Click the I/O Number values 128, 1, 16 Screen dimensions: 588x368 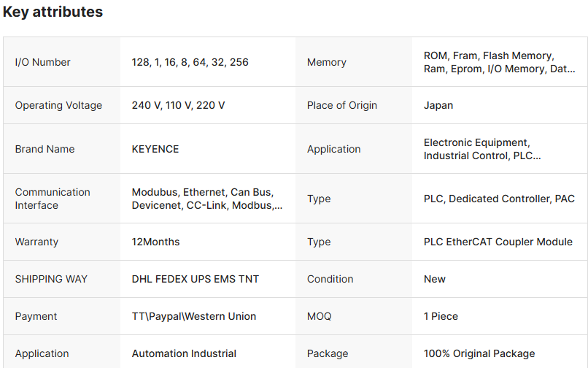pos(190,63)
